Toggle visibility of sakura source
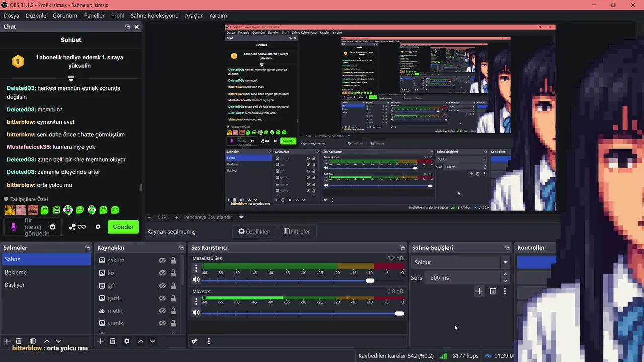 point(163,260)
